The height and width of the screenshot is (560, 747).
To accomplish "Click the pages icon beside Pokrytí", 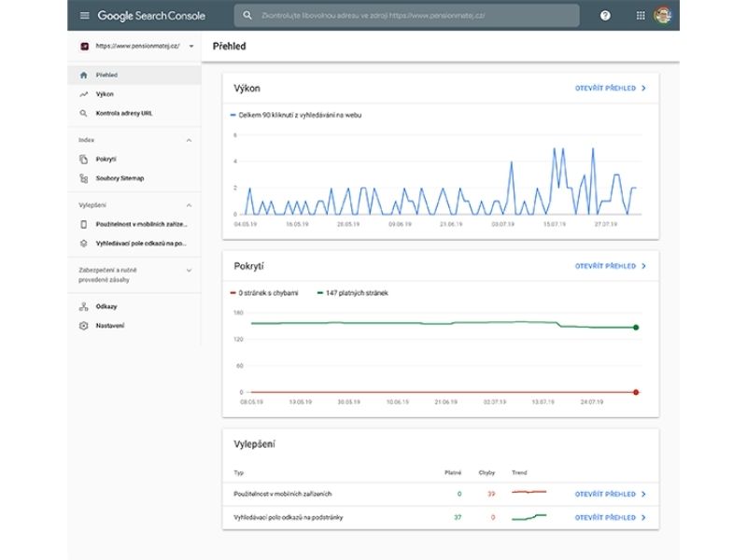I will [x=84, y=159].
